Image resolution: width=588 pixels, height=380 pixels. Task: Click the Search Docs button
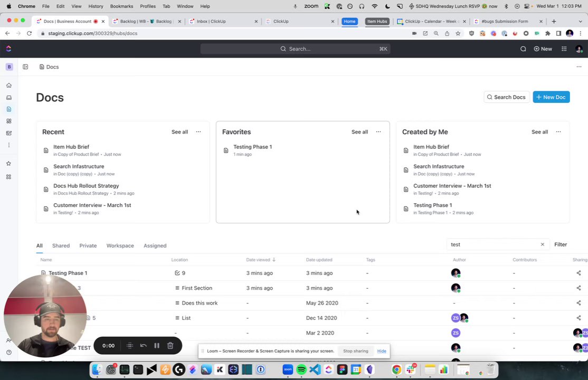(507, 97)
